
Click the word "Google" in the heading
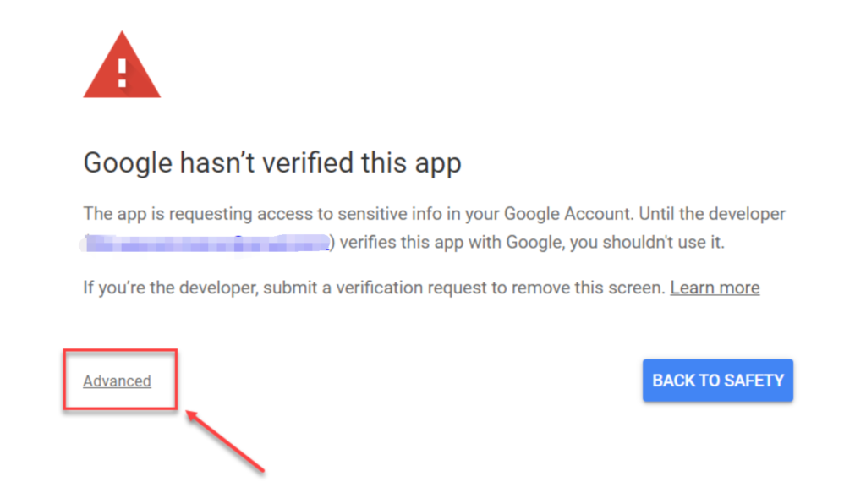[x=129, y=163]
